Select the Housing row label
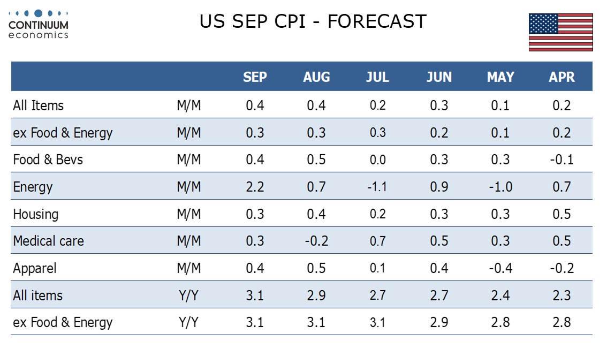 tap(36, 214)
